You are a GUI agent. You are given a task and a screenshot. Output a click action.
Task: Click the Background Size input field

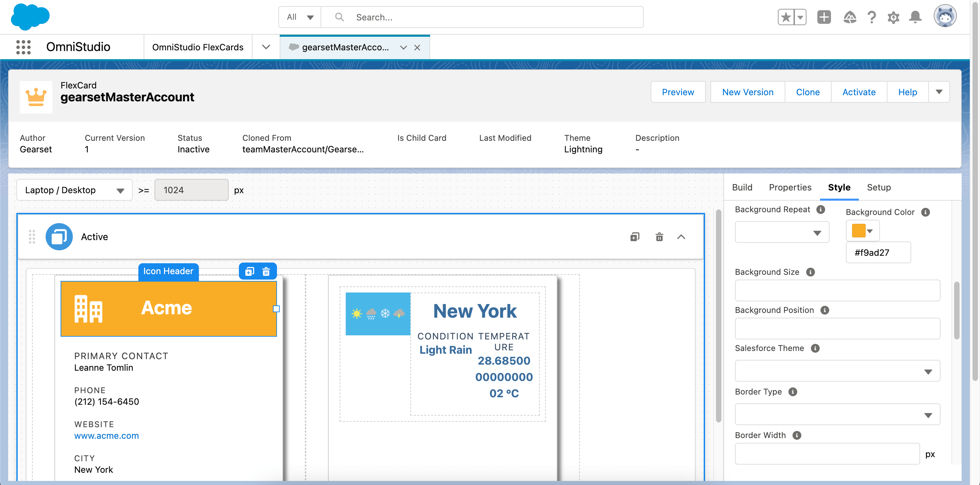click(x=837, y=290)
